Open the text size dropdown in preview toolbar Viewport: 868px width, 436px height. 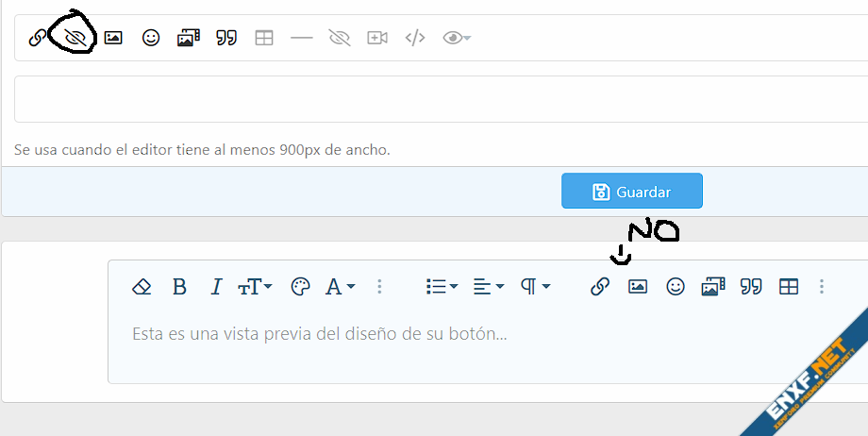point(255,287)
